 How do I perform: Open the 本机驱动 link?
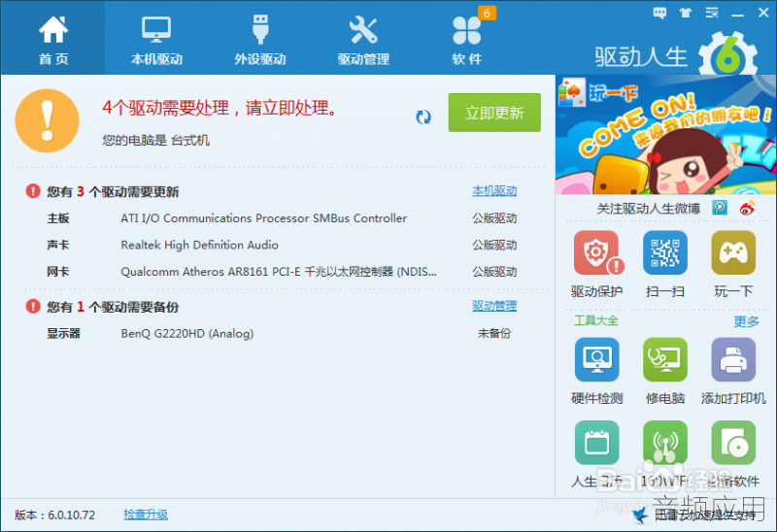(x=494, y=190)
